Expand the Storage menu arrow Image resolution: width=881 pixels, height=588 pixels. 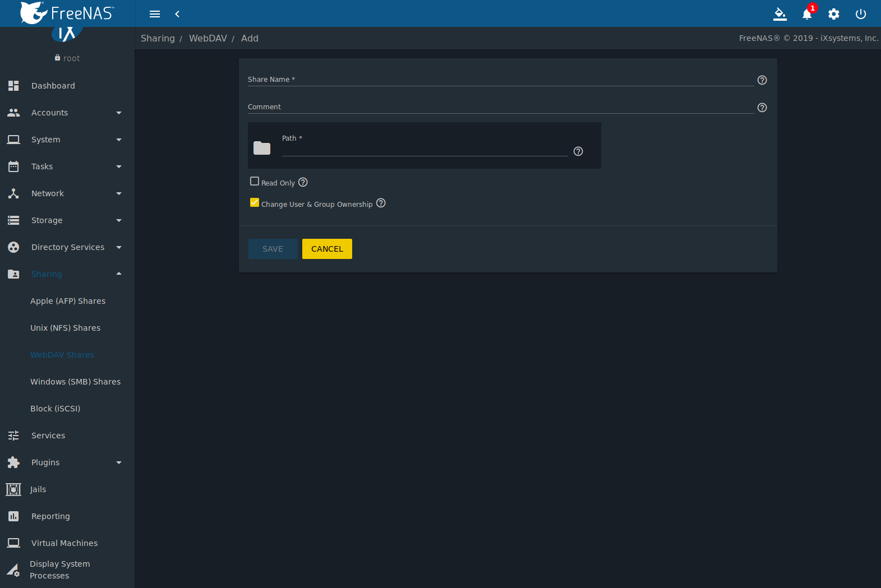[x=119, y=220]
